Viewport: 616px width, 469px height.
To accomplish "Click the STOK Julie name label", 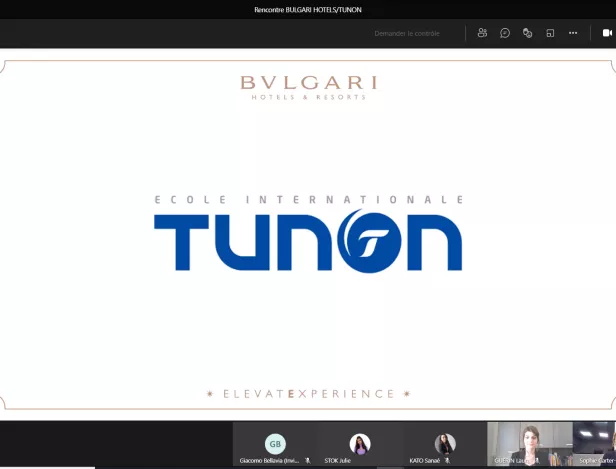I will pyautogui.click(x=337, y=460).
